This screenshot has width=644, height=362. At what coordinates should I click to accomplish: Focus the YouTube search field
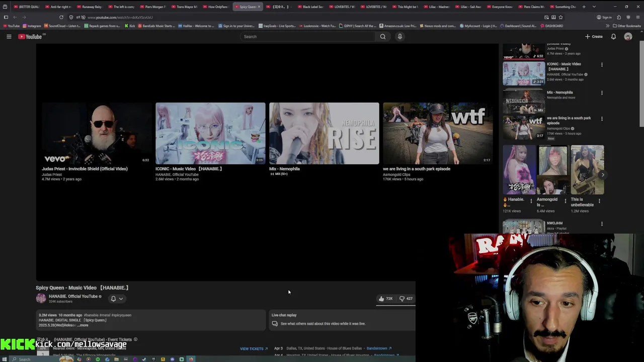point(308,37)
